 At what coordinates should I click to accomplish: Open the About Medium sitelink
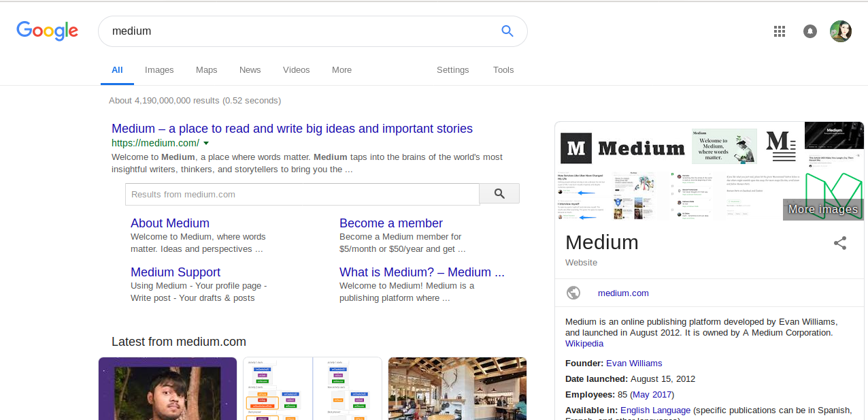(170, 223)
